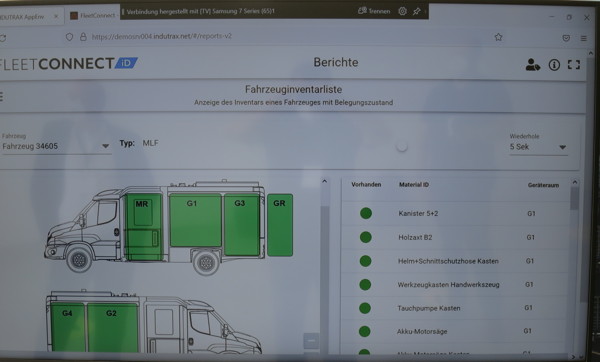Switch to the FleetConnect browser tab
This screenshot has height=362, width=600.
click(x=93, y=16)
